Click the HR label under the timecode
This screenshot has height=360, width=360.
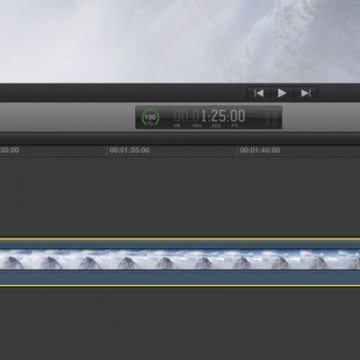(x=177, y=126)
